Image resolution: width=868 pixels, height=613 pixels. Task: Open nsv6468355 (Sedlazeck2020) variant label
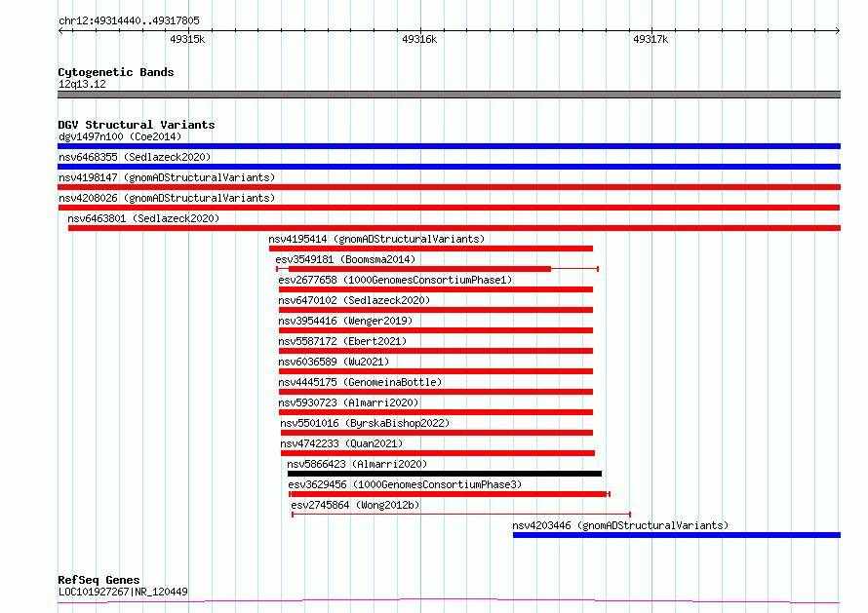[x=135, y=157]
